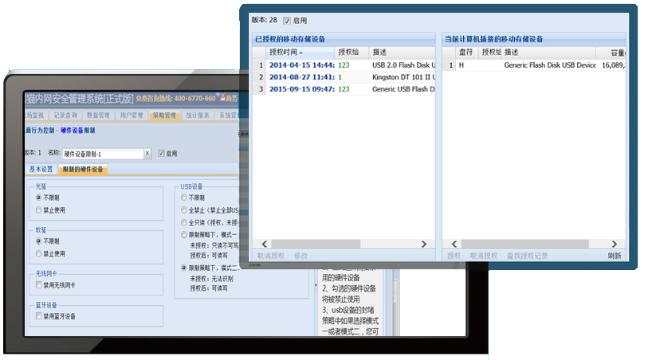Open the 基本设置 tab
645x360 pixels.
41,169
